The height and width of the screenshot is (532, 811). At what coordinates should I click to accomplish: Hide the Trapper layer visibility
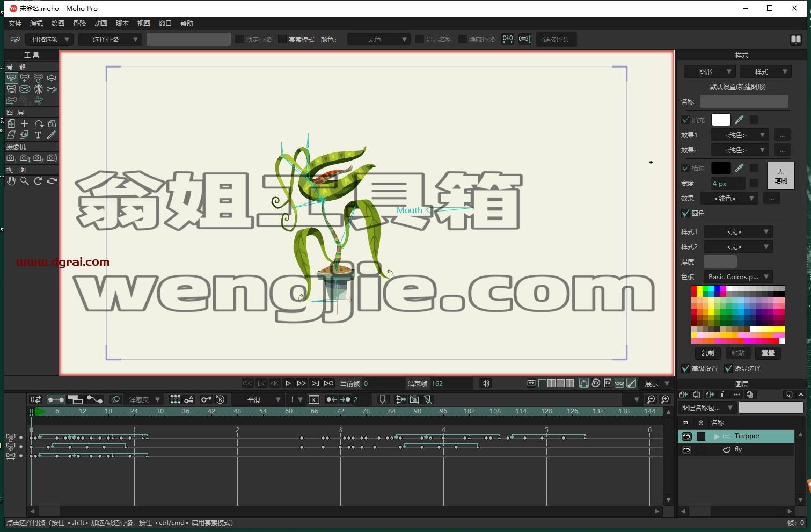(x=686, y=436)
